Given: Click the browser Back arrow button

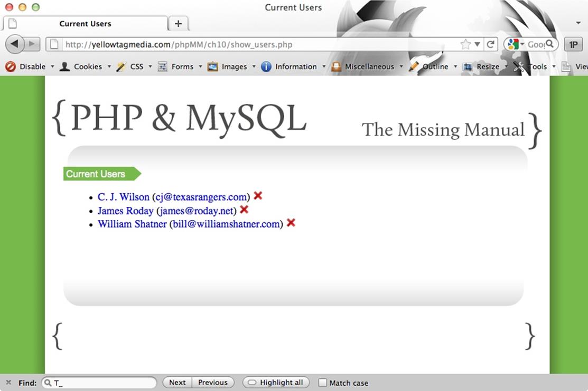Looking at the screenshot, I should tap(14, 44).
